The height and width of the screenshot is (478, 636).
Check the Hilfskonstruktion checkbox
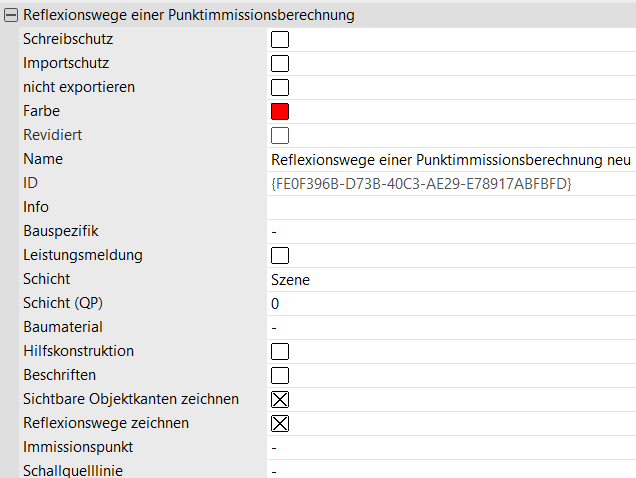point(280,351)
